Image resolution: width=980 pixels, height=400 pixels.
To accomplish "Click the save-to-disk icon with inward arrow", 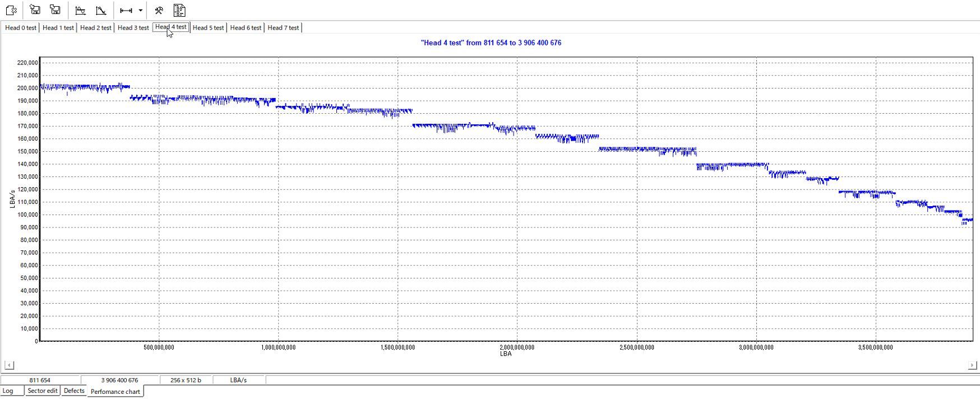I will click(35, 10).
